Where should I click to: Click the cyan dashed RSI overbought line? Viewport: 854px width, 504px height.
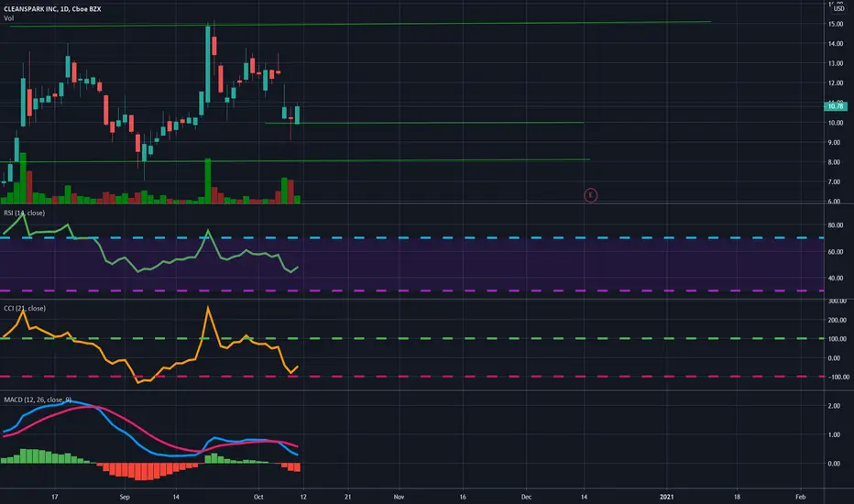point(411,238)
